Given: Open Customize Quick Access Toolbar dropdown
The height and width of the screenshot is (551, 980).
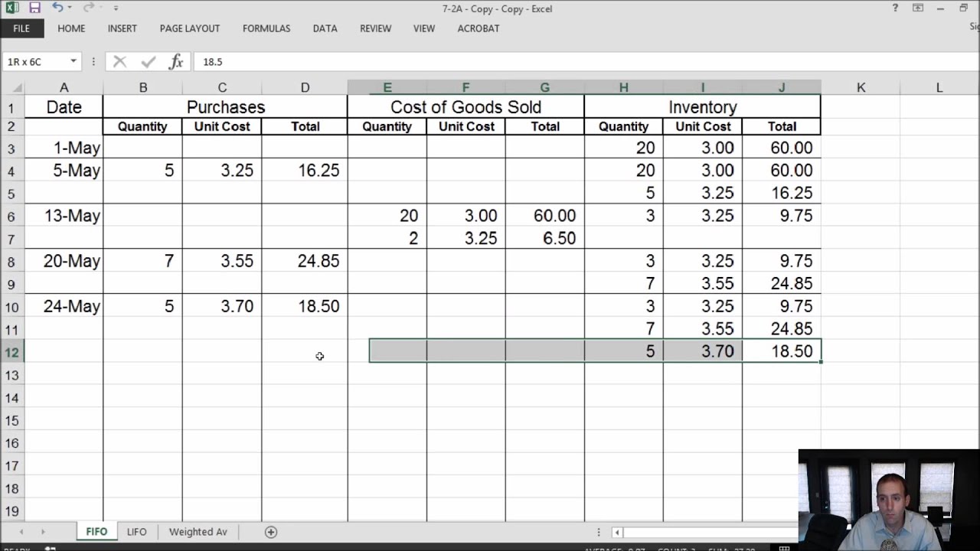Looking at the screenshot, I should tap(116, 8).
